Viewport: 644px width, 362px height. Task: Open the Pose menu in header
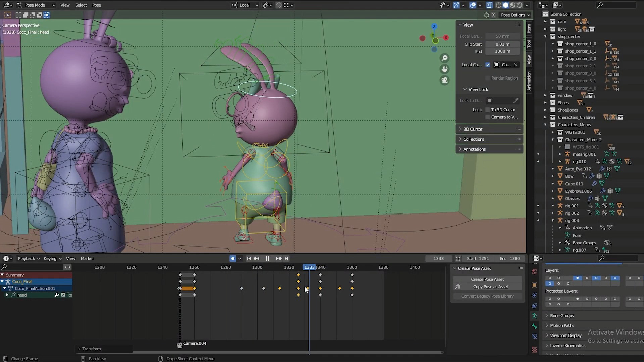97,5
